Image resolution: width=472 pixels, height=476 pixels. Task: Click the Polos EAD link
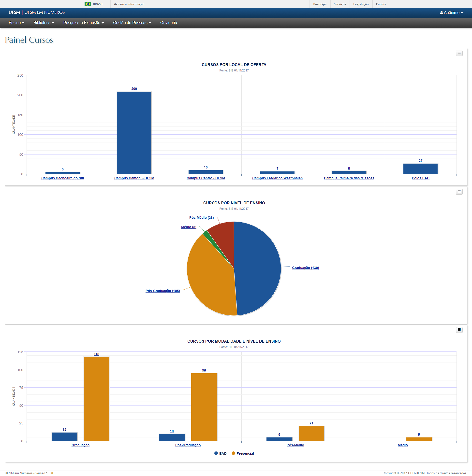pos(420,178)
